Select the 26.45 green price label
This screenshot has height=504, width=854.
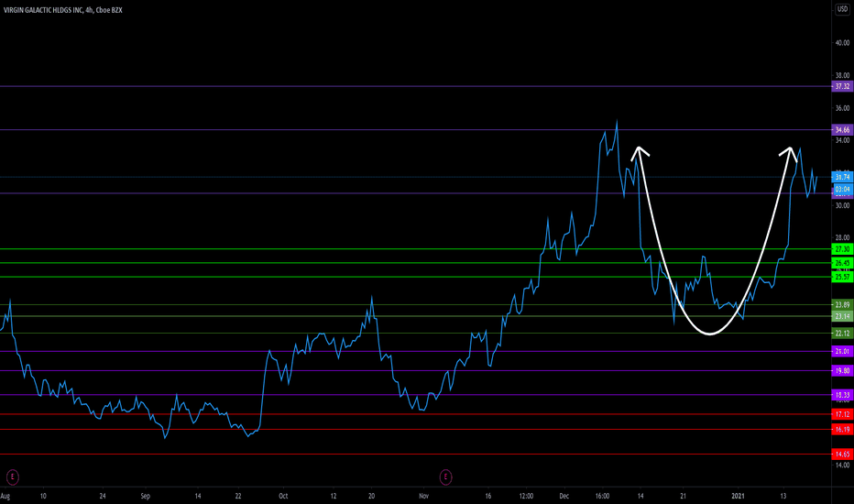click(842, 263)
